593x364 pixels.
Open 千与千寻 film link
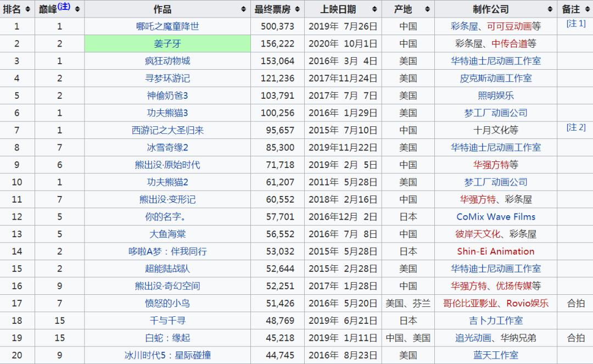(167, 321)
